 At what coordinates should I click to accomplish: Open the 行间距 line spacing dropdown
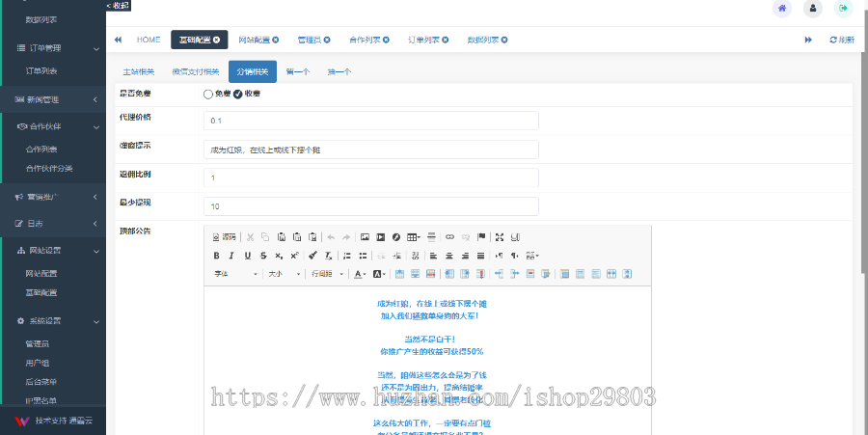[327, 274]
